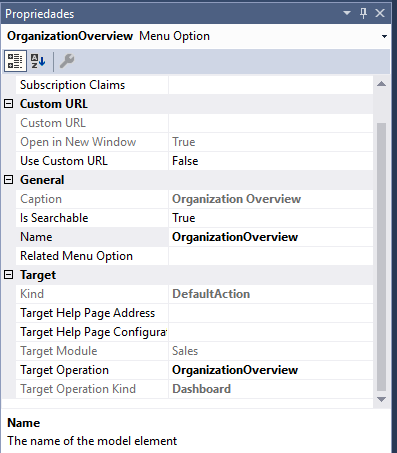Select the Use Custom URL property
This screenshot has height=453, width=397.
92,161
